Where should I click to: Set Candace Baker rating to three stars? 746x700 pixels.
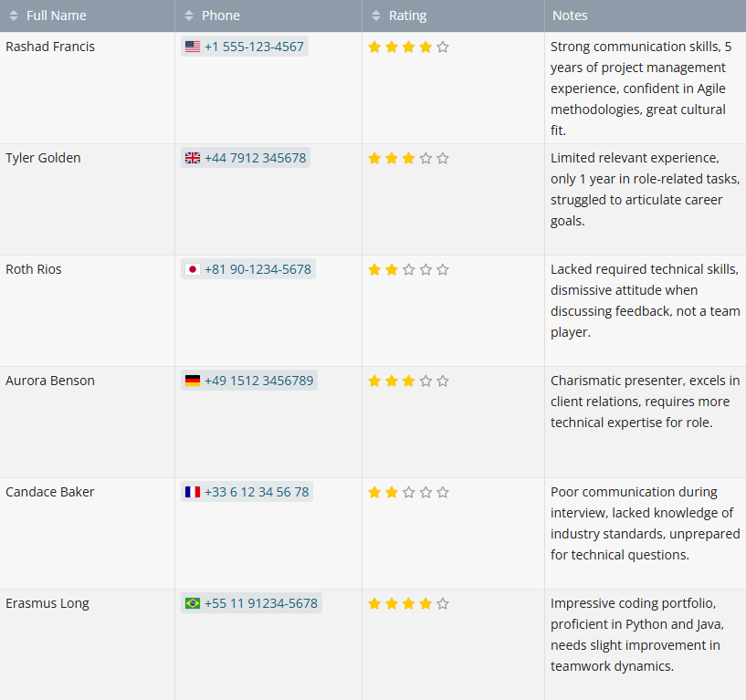pyautogui.click(x=409, y=492)
